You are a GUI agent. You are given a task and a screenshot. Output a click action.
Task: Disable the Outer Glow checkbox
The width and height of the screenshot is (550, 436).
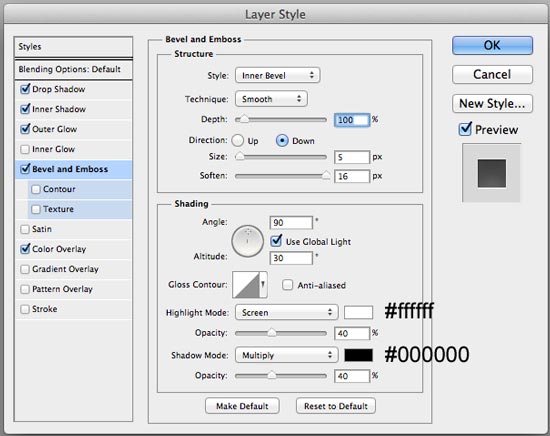(x=25, y=129)
